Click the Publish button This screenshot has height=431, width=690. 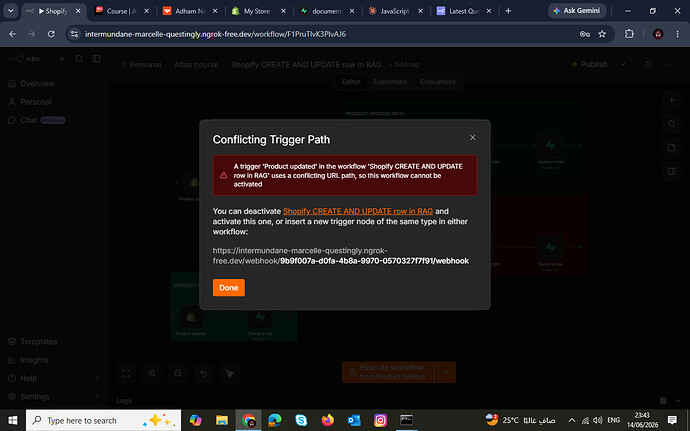point(590,64)
